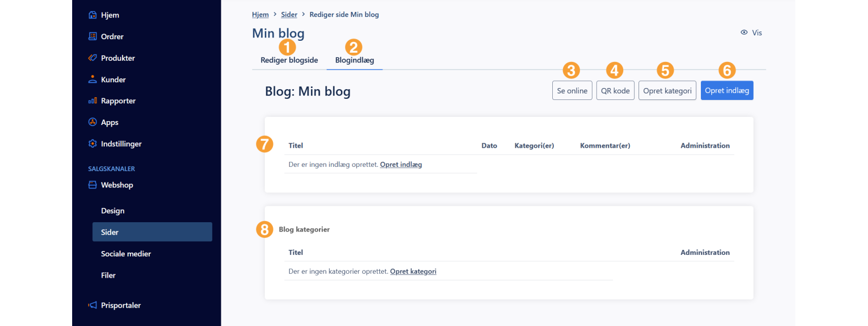Screen dimensions: 868x326
Task: Click the Vis eye icon
Action: 744,33
